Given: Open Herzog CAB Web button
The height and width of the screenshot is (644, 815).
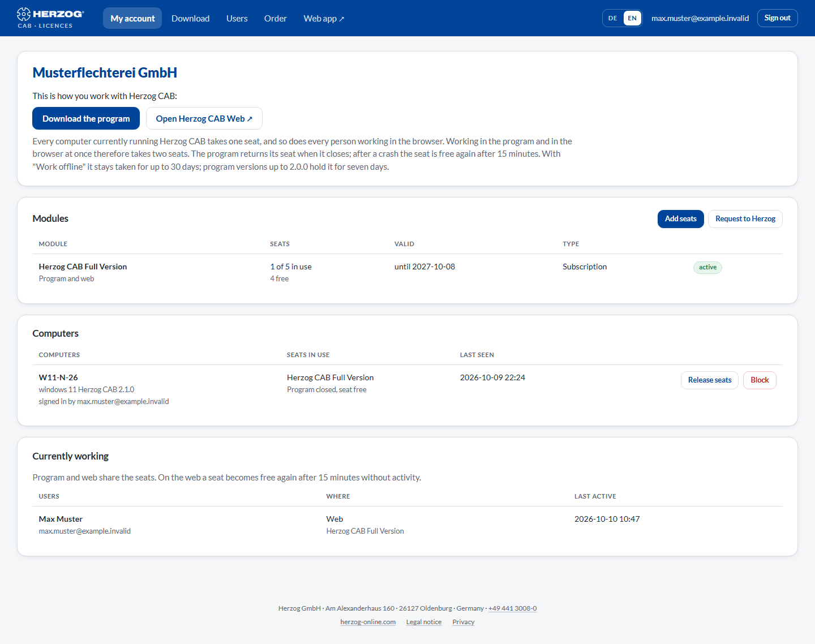Looking at the screenshot, I should [204, 118].
